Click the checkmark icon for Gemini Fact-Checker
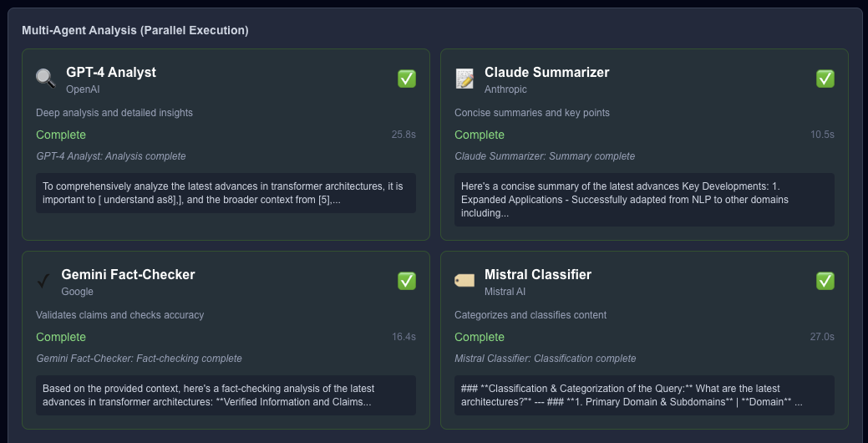This screenshot has width=868, height=443. pyautogui.click(x=43, y=281)
